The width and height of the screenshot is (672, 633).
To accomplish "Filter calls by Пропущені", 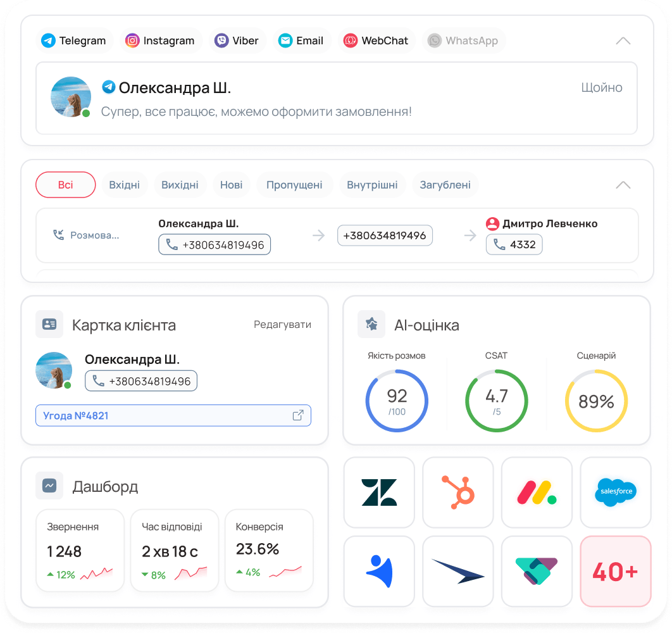I will point(294,185).
